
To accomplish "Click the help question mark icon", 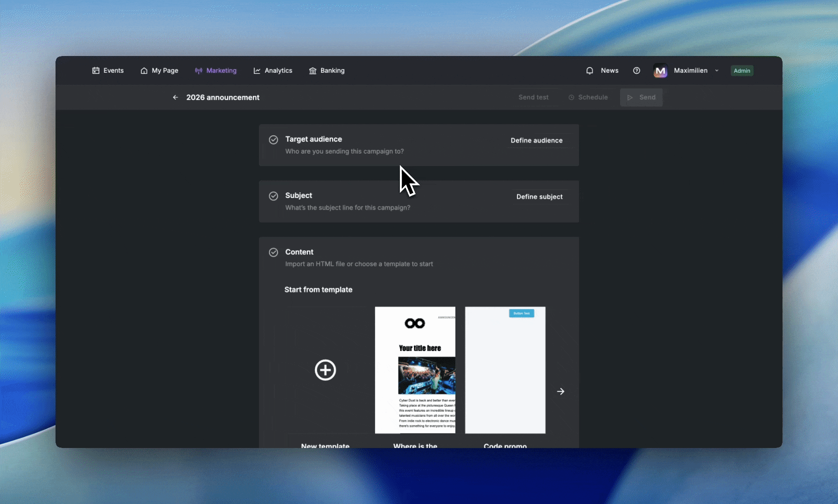I will [636, 70].
